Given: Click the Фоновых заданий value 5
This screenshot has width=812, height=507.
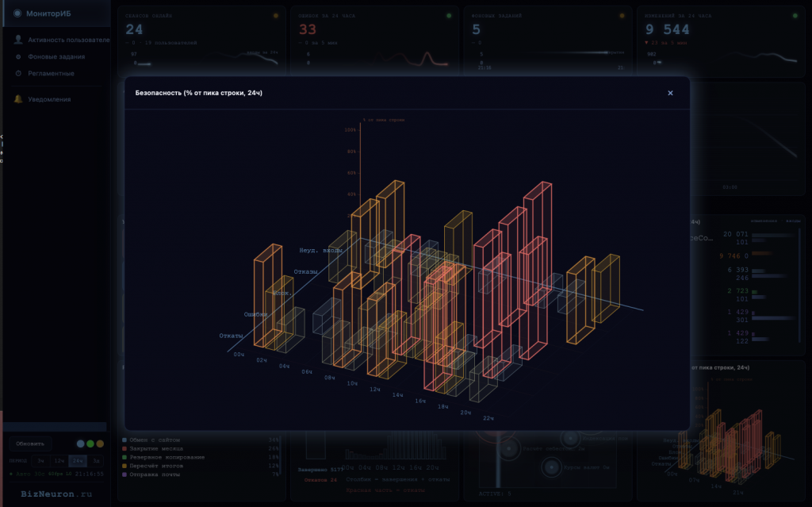Looking at the screenshot, I should (x=477, y=29).
